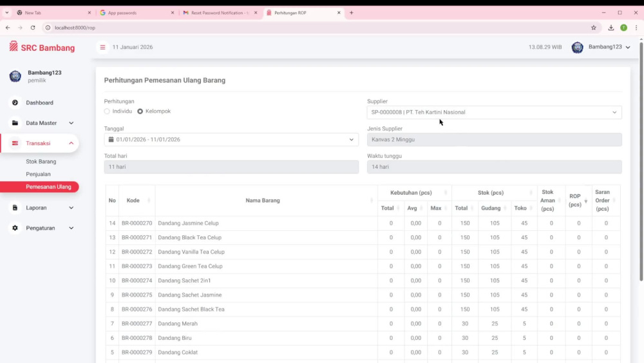Click Dandang Vanilla Tea Celup cell
This screenshot has height=363, width=644.
click(191, 252)
